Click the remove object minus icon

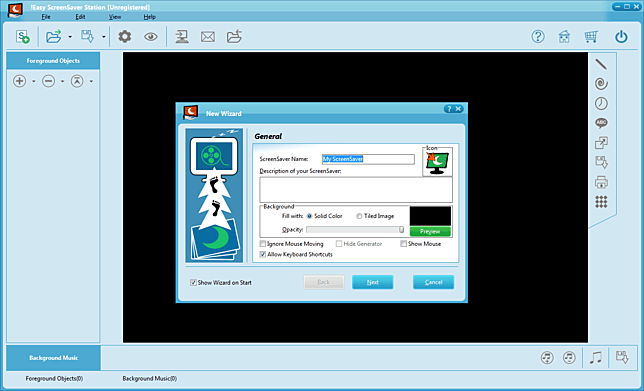[48, 81]
